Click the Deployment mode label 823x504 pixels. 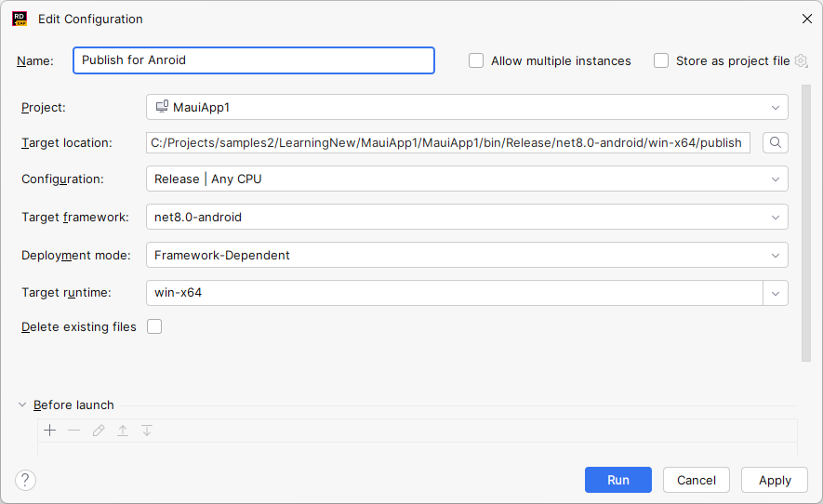click(x=76, y=255)
